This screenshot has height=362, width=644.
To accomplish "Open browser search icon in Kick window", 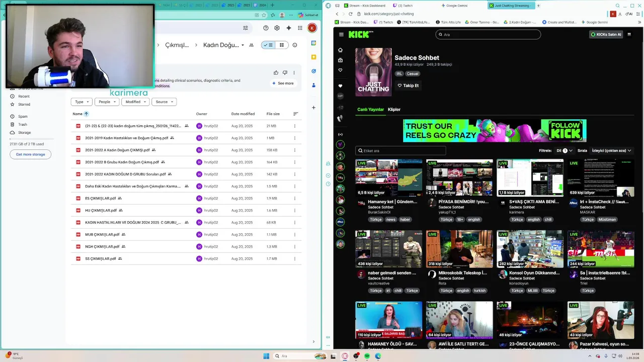I will (618, 6).
